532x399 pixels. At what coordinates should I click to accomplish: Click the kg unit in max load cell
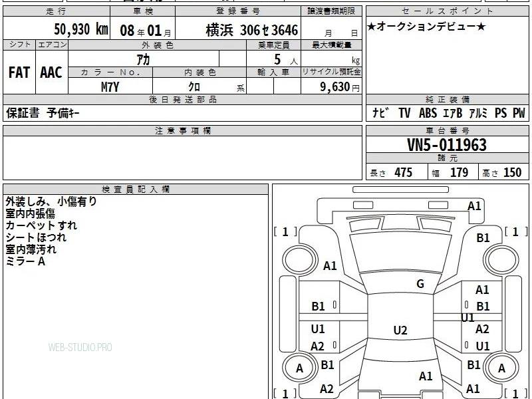coord(356,61)
